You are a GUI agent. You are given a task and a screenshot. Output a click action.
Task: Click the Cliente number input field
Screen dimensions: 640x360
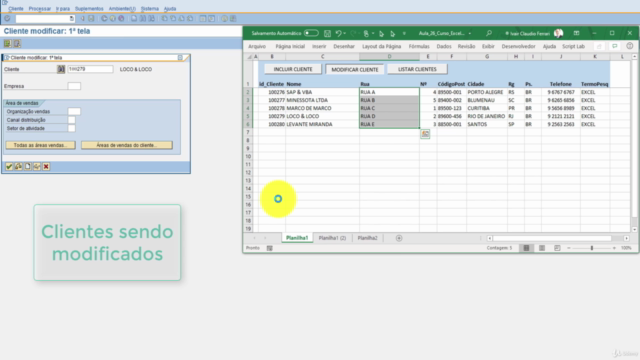[90, 69]
